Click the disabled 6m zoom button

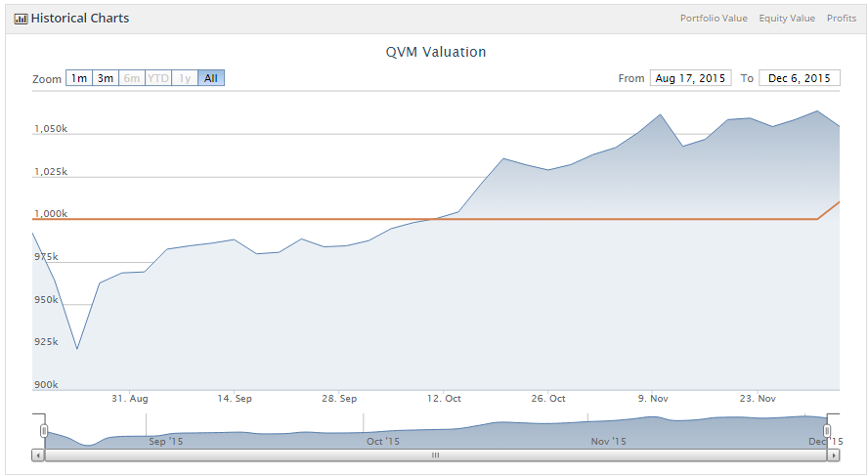coord(132,78)
